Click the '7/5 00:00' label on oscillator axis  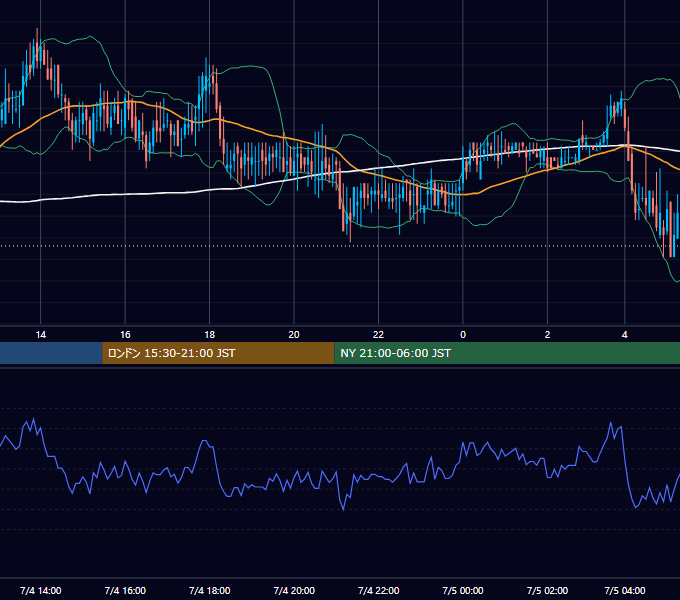463,590
